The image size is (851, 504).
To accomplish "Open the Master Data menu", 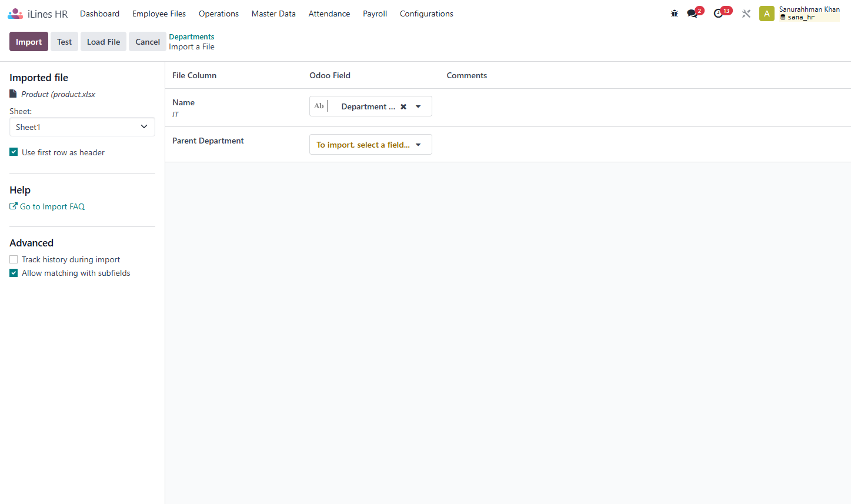I will (273, 14).
